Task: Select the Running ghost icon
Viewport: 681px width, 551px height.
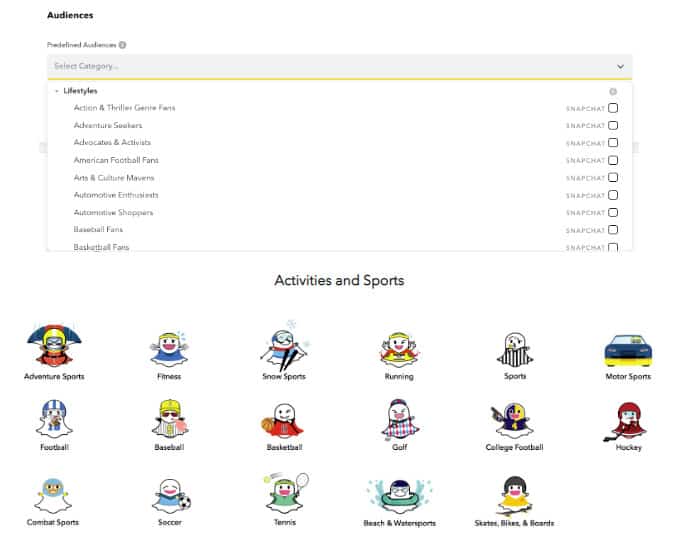Action: point(399,350)
